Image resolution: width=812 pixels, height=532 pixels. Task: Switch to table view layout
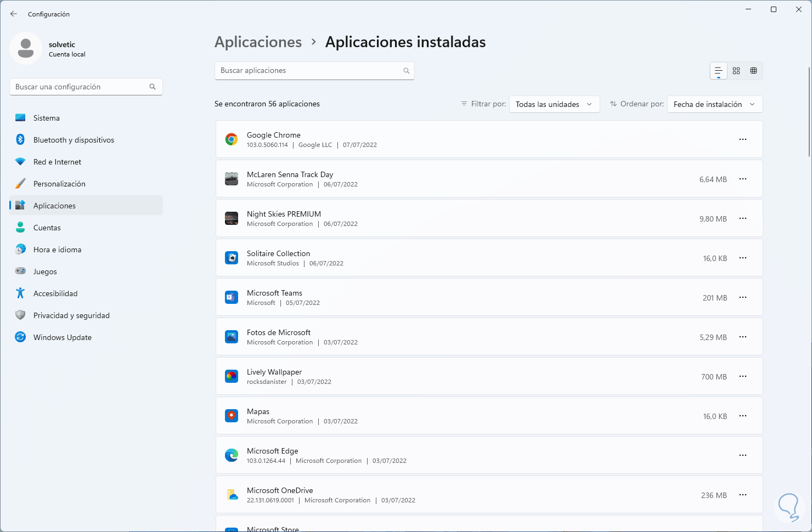coord(754,71)
